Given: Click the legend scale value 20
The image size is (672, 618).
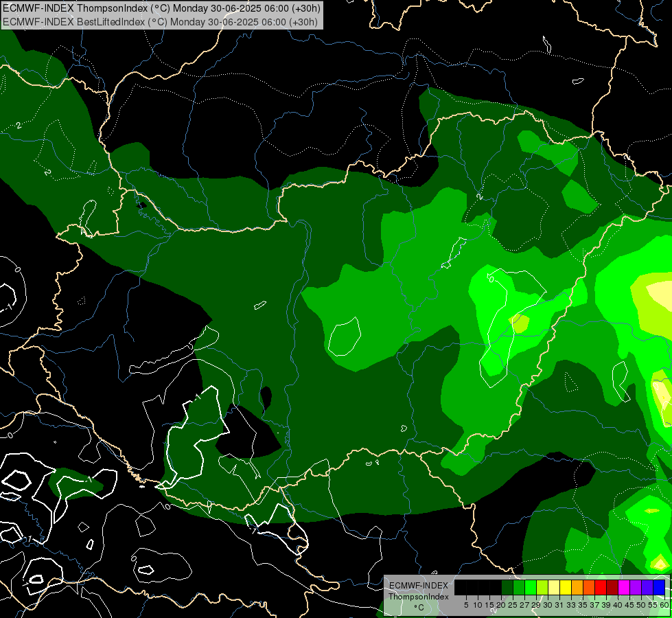Looking at the screenshot, I should click(x=501, y=605).
